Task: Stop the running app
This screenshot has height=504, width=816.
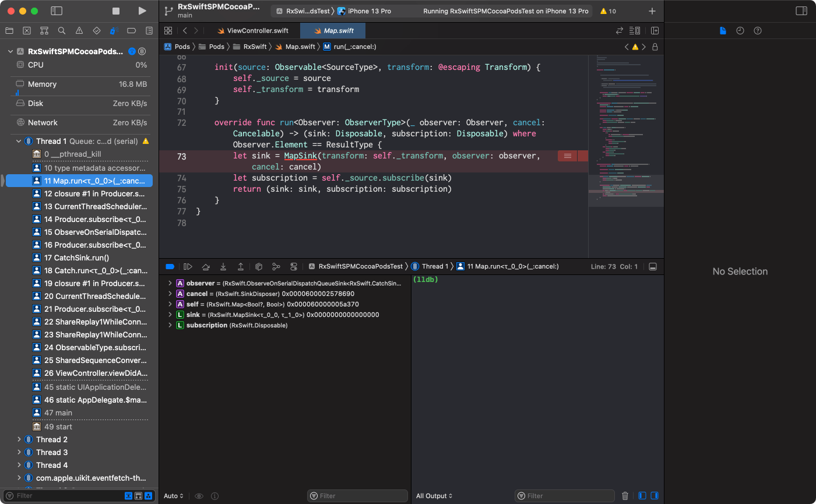Action: [x=116, y=11]
